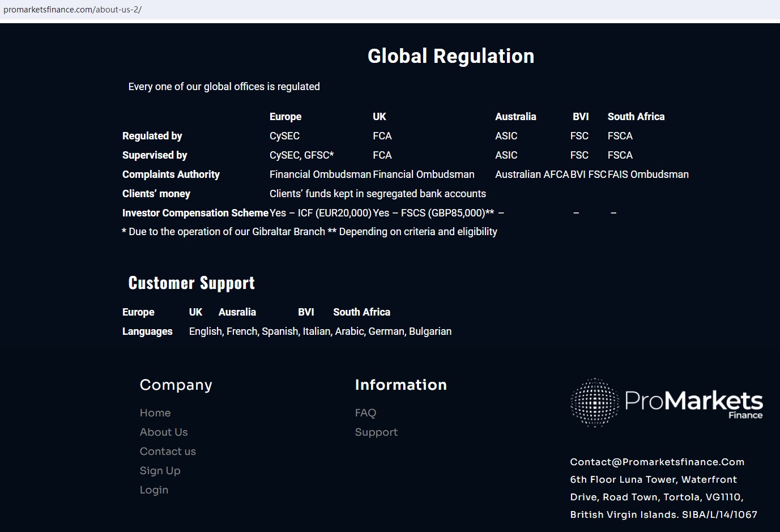
Task: Click the Languages row label
Action: 147,331
